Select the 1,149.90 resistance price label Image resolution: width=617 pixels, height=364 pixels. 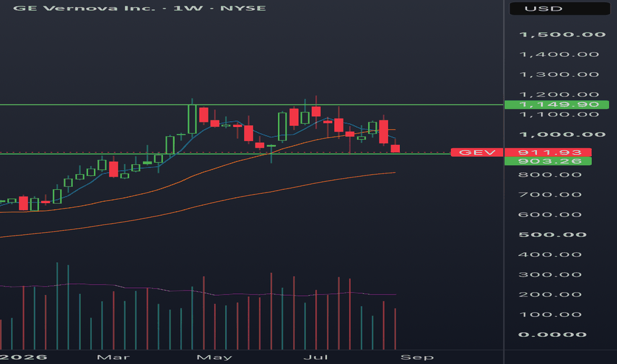556,105
